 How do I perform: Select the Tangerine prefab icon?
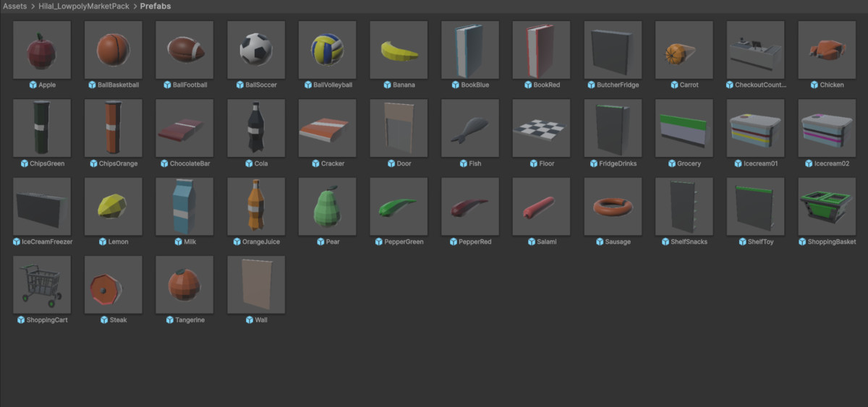[x=185, y=285]
